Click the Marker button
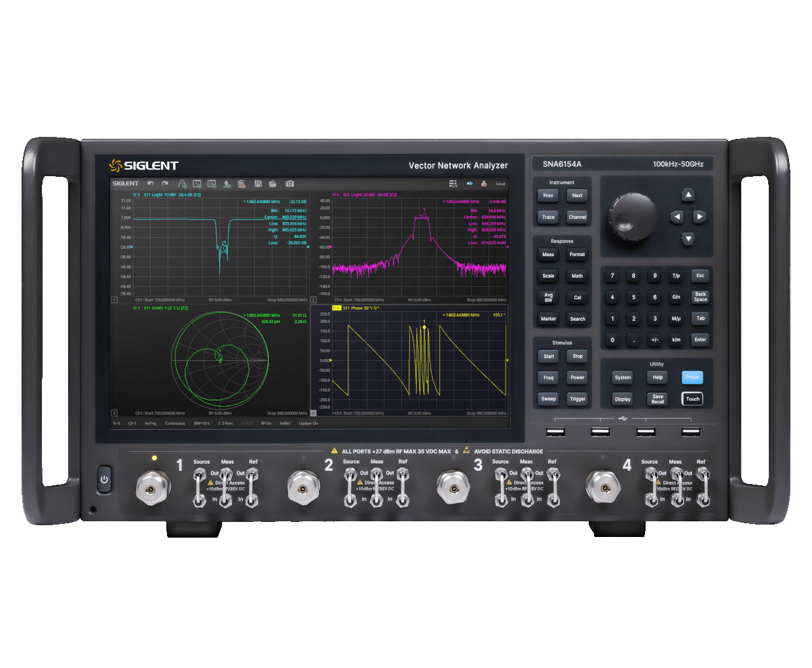 [x=548, y=320]
